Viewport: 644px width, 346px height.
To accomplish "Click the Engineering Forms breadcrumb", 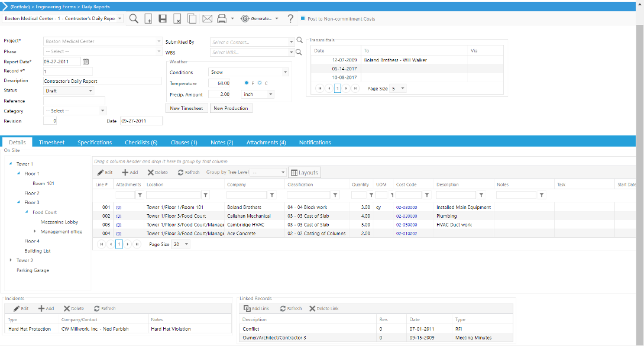I will (56, 7).
